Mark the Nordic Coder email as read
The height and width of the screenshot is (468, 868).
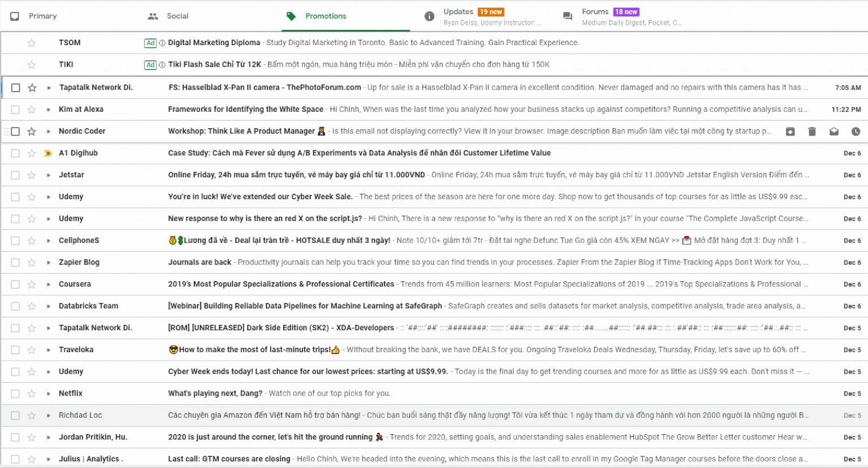[834, 132]
